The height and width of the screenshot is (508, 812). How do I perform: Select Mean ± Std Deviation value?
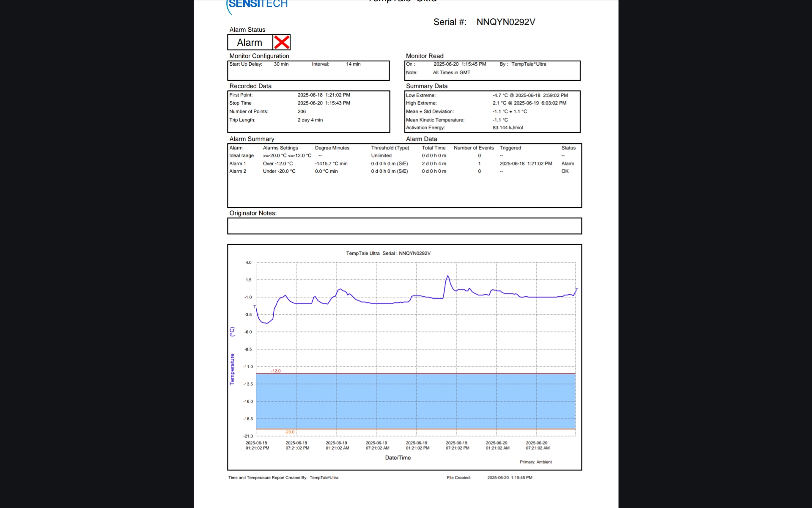tap(510, 112)
